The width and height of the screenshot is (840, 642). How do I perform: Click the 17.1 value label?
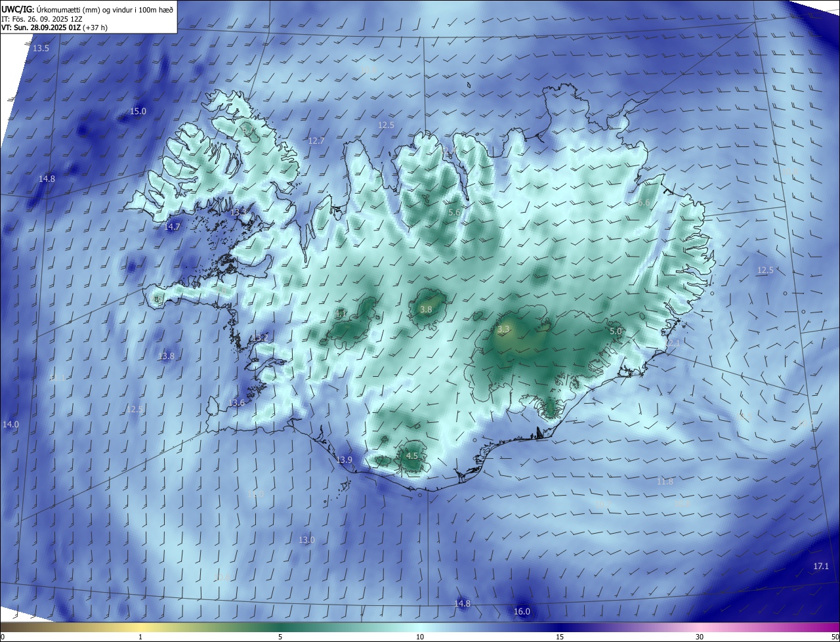coord(821,567)
